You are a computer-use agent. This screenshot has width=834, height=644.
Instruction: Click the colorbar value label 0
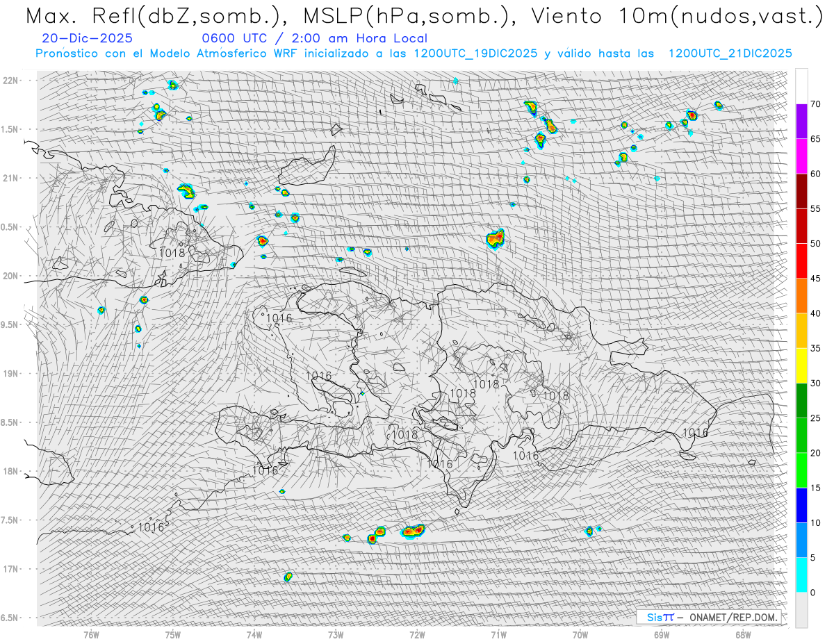(812, 592)
